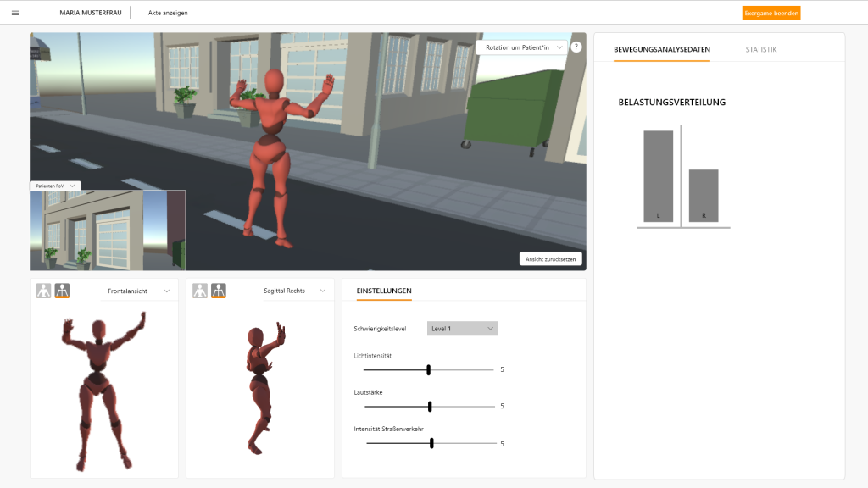The width and height of the screenshot is (868, 488).
Task: Select skeleton overlay icon in Frontalansicht panel
Action: (x=62, y=291)
